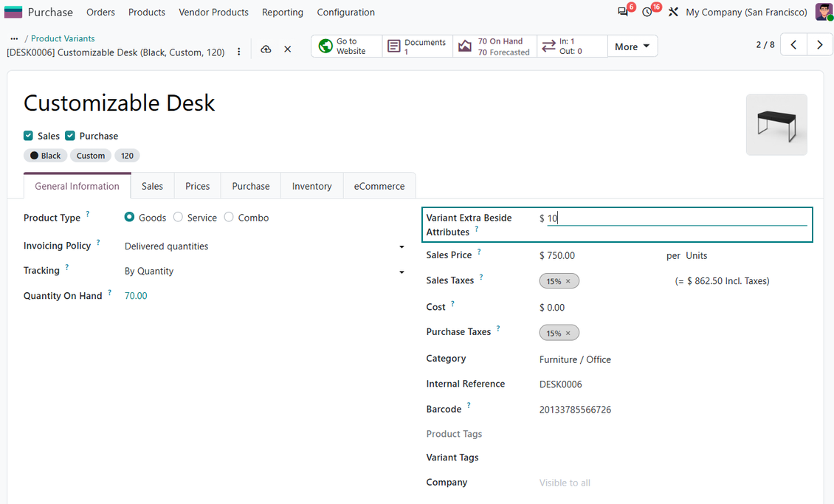Switch to the eCommerce tab
Screen dimensions: 834x504
379,186
